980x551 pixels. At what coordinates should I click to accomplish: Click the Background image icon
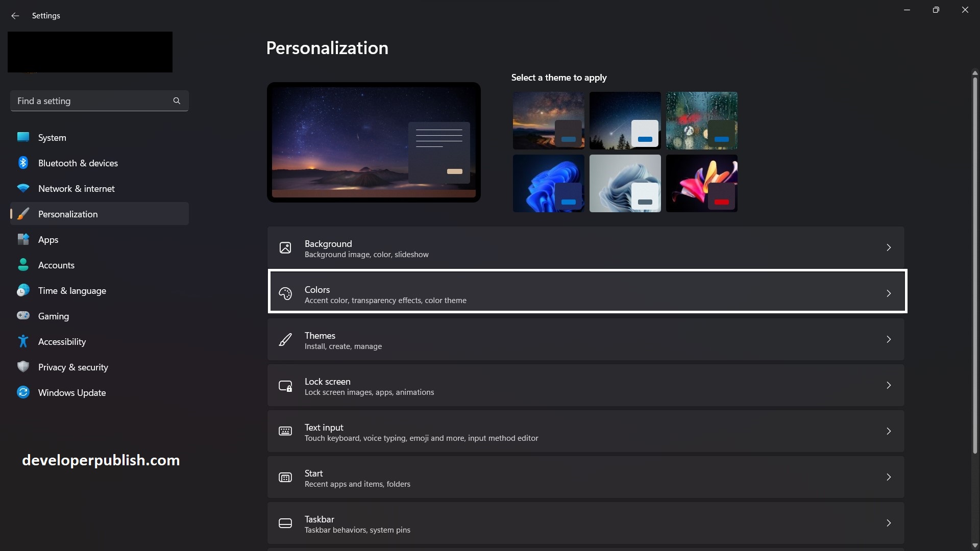285,247
